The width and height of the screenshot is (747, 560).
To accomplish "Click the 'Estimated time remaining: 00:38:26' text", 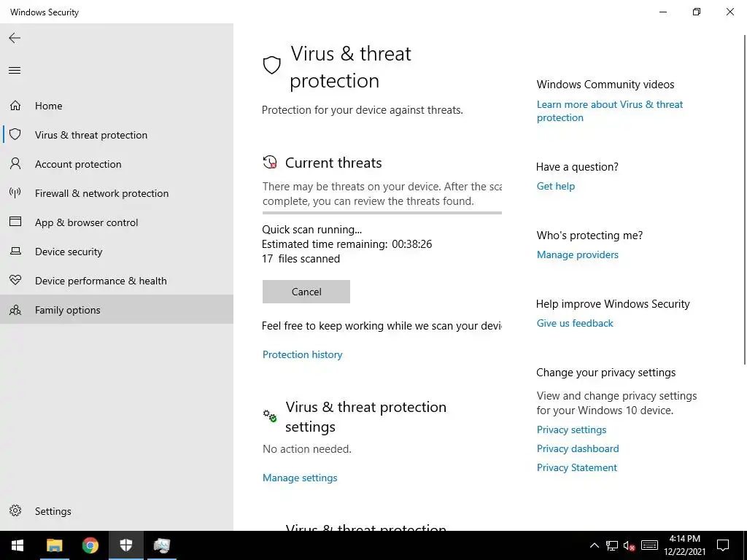I will pyautogui.click(x=347, y=244).
